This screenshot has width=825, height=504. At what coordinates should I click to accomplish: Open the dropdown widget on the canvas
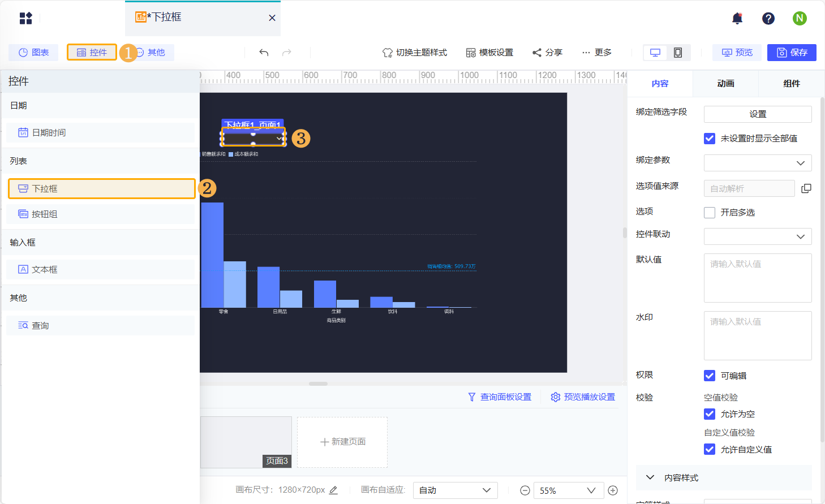click(x=253, y=138)
